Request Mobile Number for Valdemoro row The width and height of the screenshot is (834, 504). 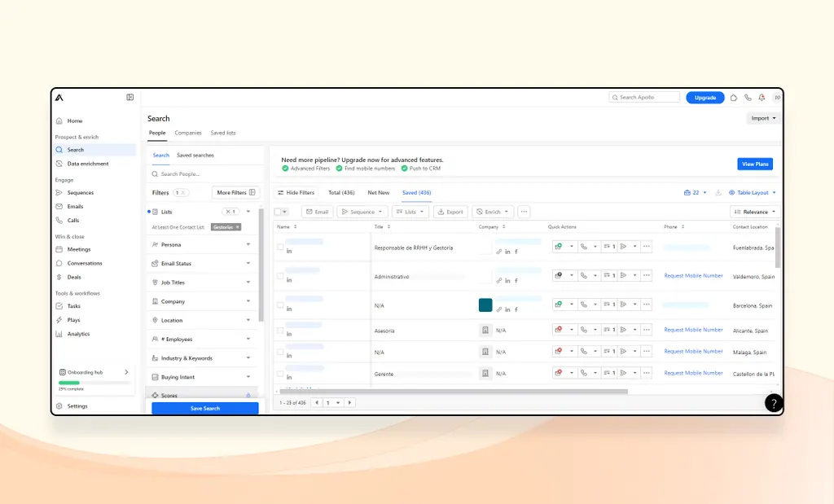[x=693, y=276]
